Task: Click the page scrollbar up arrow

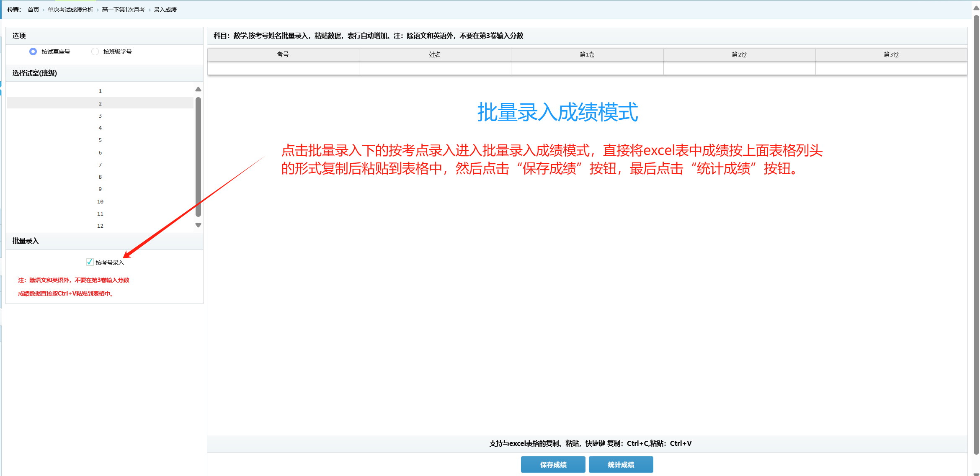Action: [976, 8]
